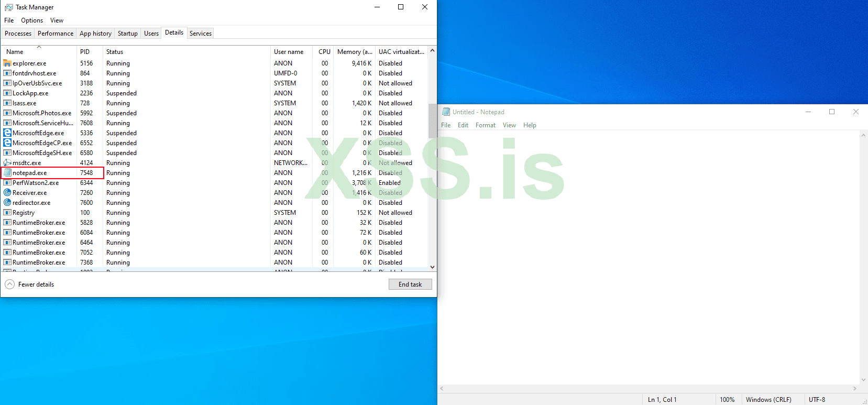Select icon of RuntimeBroker.exe with PID 6084
The image size is (868, 405).
point(7,233)
